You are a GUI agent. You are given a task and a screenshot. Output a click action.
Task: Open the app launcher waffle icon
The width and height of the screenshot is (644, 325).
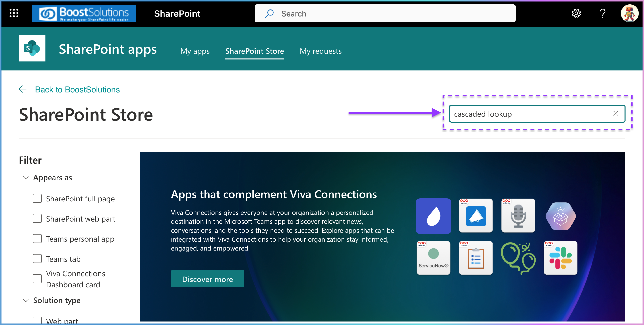(x=14, y=13)
